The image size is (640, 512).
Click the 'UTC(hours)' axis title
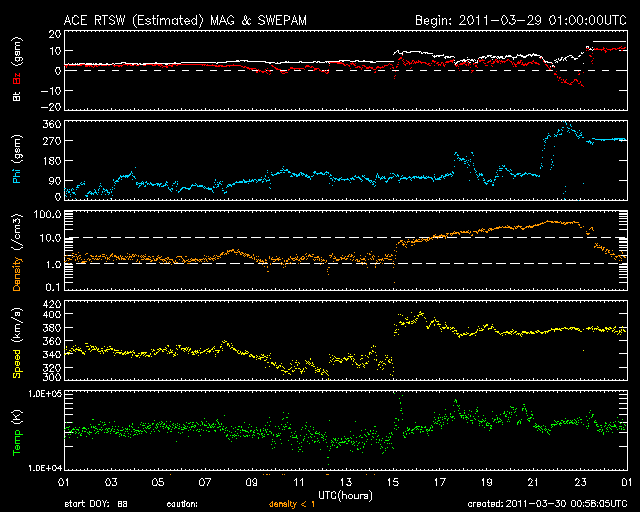coord(345,496)
